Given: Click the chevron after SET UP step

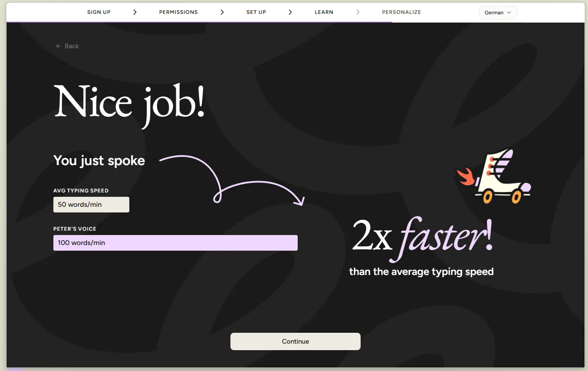Looking at the screenshot, I should click(290, 12).
